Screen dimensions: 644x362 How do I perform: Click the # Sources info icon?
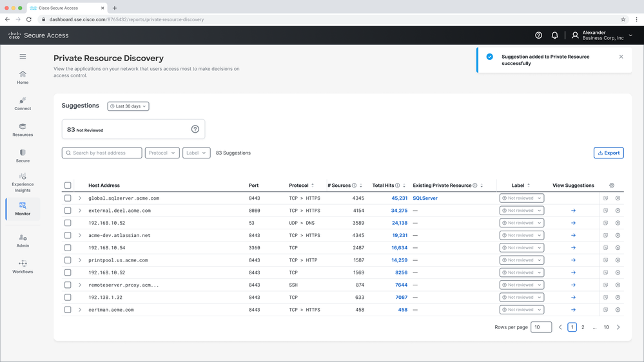click(354, 186)
